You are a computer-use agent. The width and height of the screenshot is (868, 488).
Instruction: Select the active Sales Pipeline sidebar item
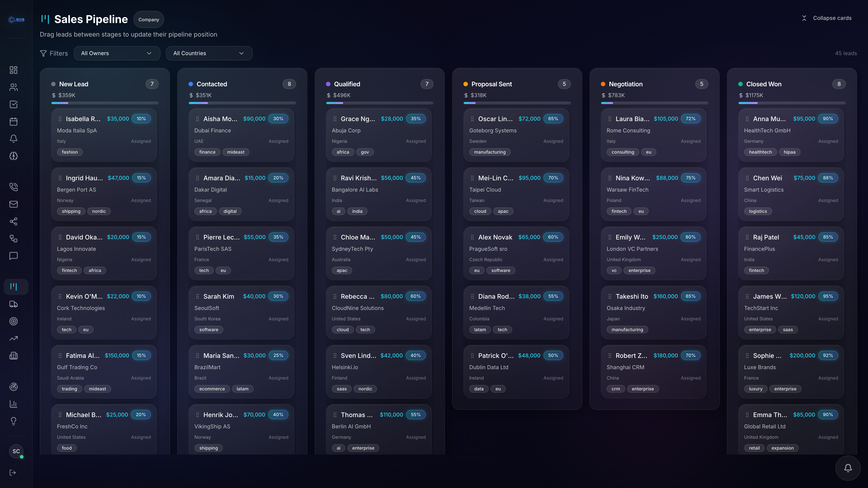click(x=14, y=287)
